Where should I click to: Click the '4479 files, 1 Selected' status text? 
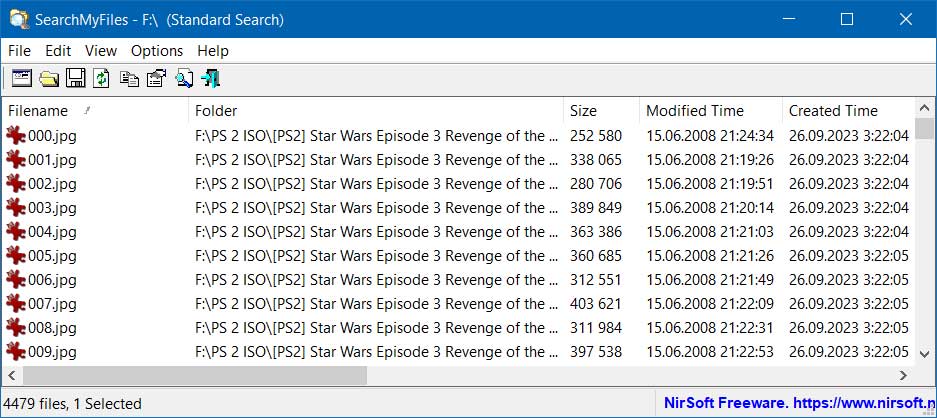(x=72, y=404)
